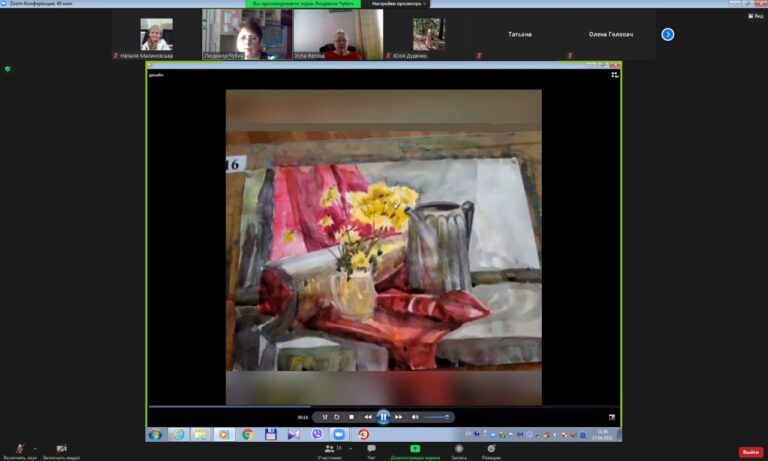Viewport: 768px width, 461px height.
Task: Mute the media player volume
Action: pos(415,417)
